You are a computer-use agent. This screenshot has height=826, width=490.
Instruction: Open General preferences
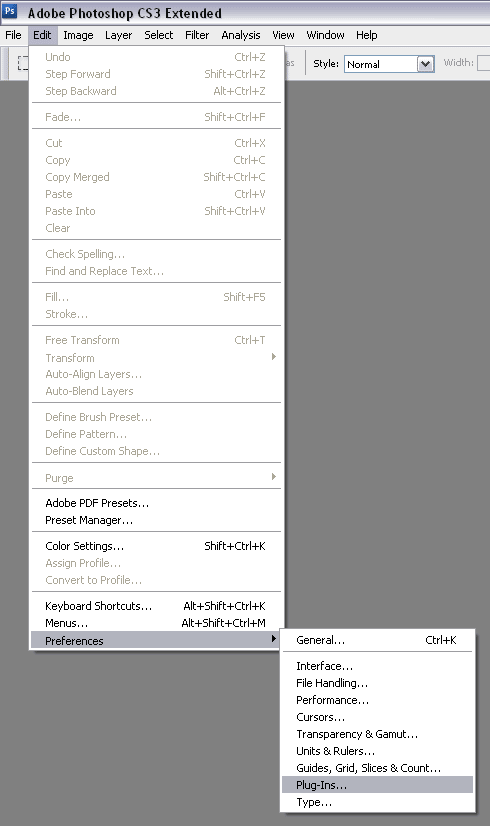click(377, 640)
